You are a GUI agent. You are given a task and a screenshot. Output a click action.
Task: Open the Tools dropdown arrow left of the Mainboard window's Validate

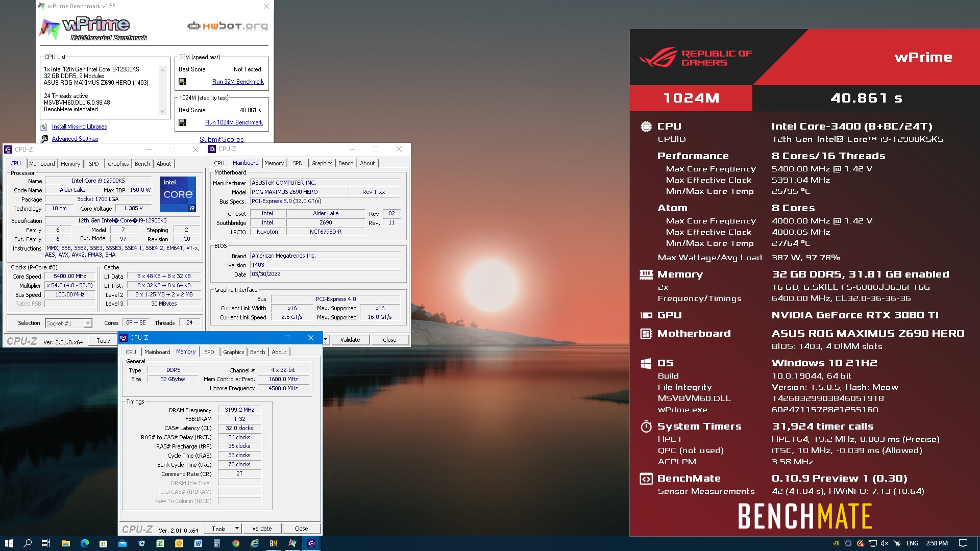(325, 340)
